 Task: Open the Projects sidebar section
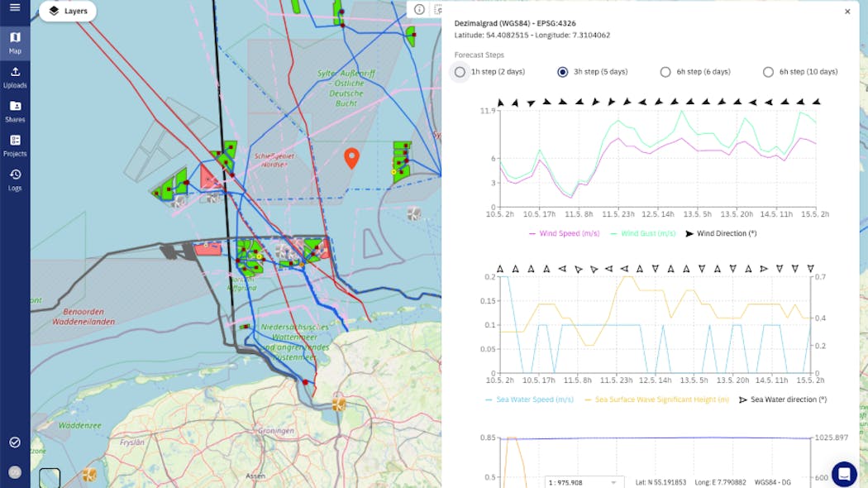14,146
